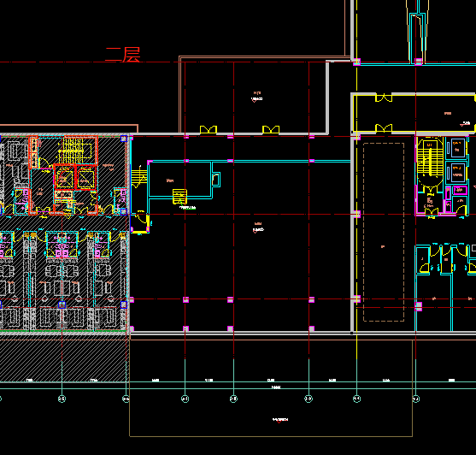
Task: Select the small yellow grille symbol in cyan room
Action: point(179,196)
